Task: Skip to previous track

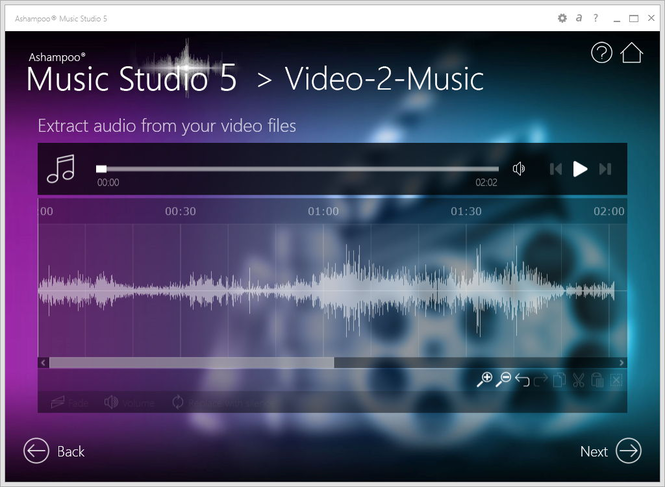Action: coord(556,169)
